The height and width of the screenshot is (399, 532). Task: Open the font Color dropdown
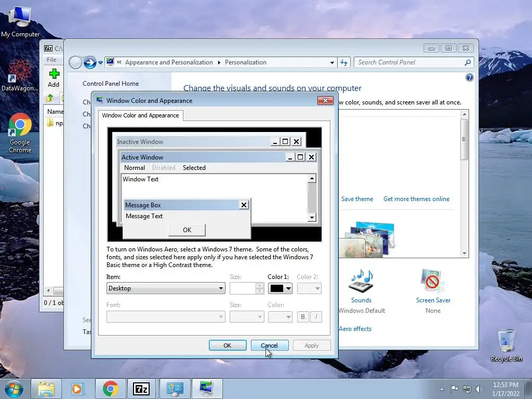coord(280,317)
